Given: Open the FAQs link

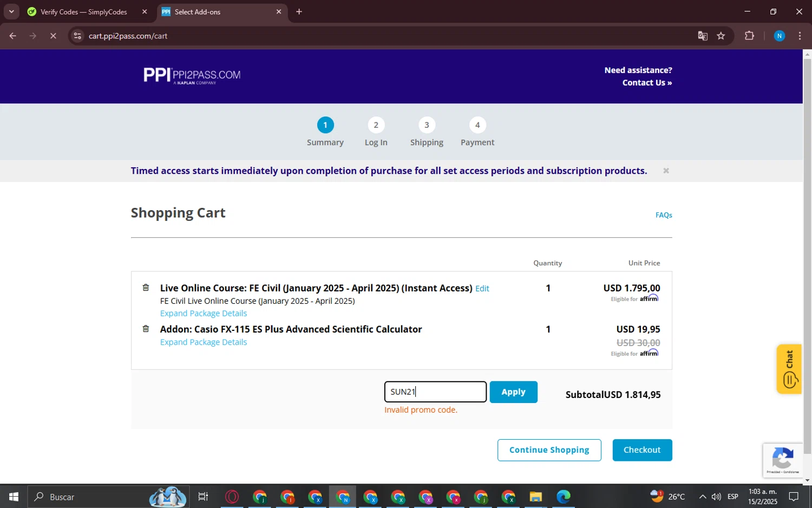Looking at the screenshot, I should tap(664, 215).
